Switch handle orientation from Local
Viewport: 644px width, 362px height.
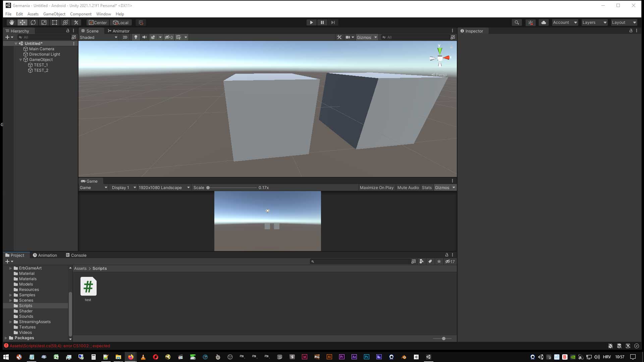pos(121,22)
